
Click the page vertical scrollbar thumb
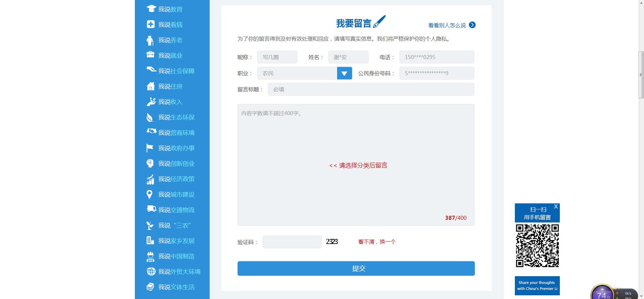tap(641, 74)
